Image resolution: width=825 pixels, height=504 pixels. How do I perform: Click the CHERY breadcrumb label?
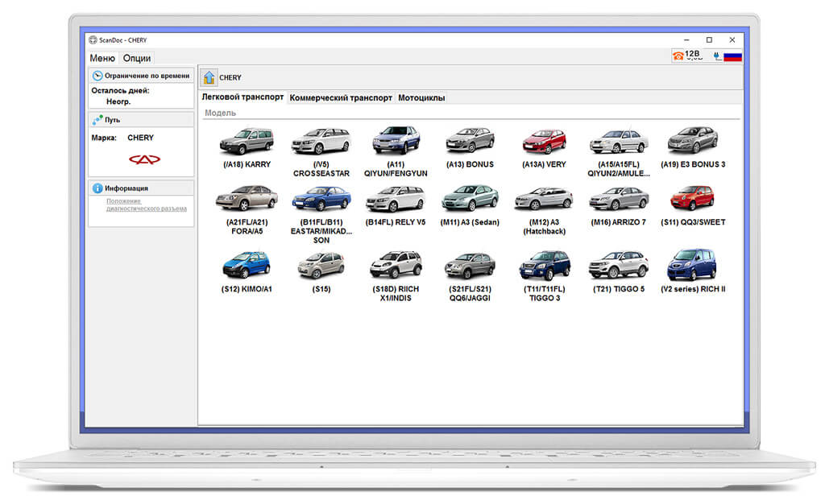pos(230,78)
